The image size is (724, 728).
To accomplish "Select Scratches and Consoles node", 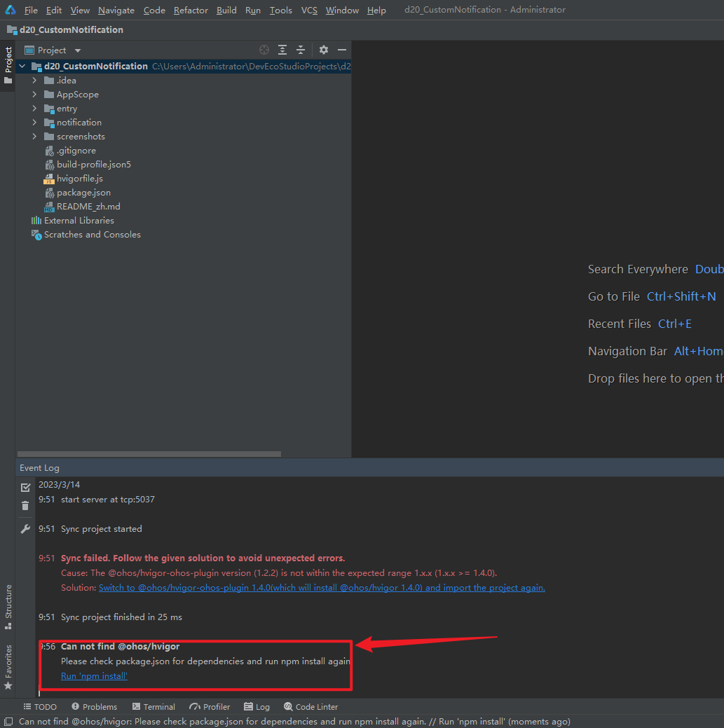I will click(93, 235).
